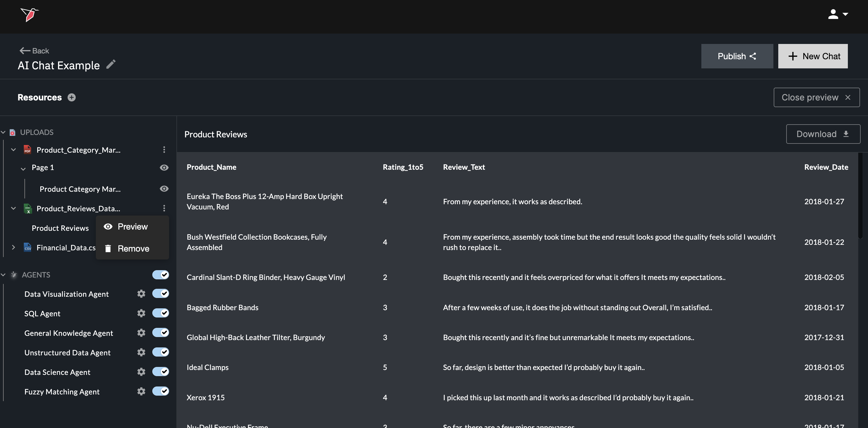Image resolution: width=868 pixels, height=428 pixels.
Task: Click the preview table's vertical scrollbar
Action: 860,195
